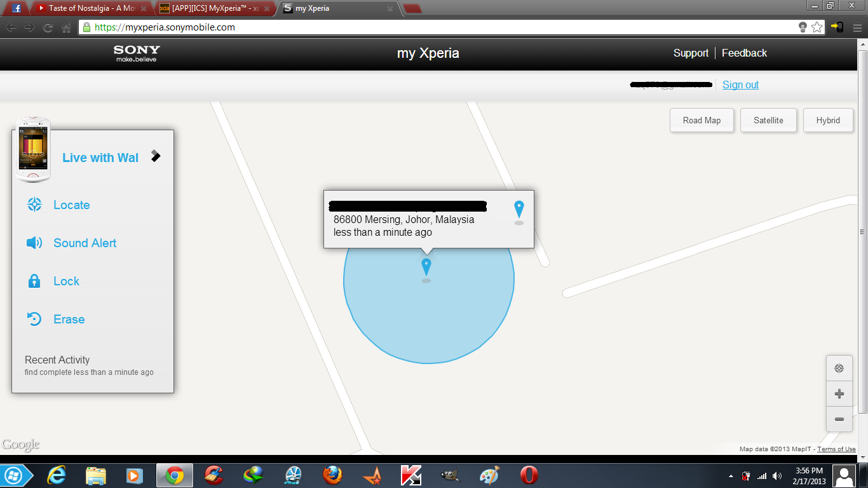Click '86800 Mersing, Johor, Malaysia' address text
The width and height of the screenshot is (868, 488).
coord(404,220)
